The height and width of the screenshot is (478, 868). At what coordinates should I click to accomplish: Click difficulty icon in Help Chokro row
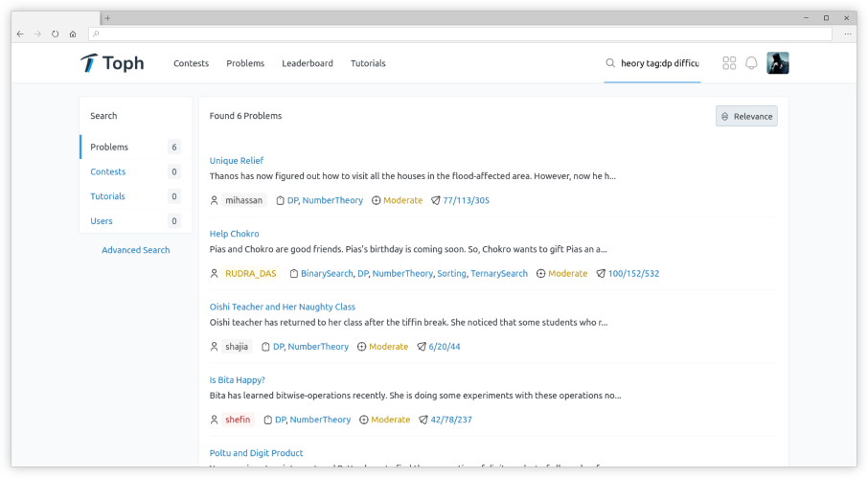pyautogui.click(x=541, y=273)
